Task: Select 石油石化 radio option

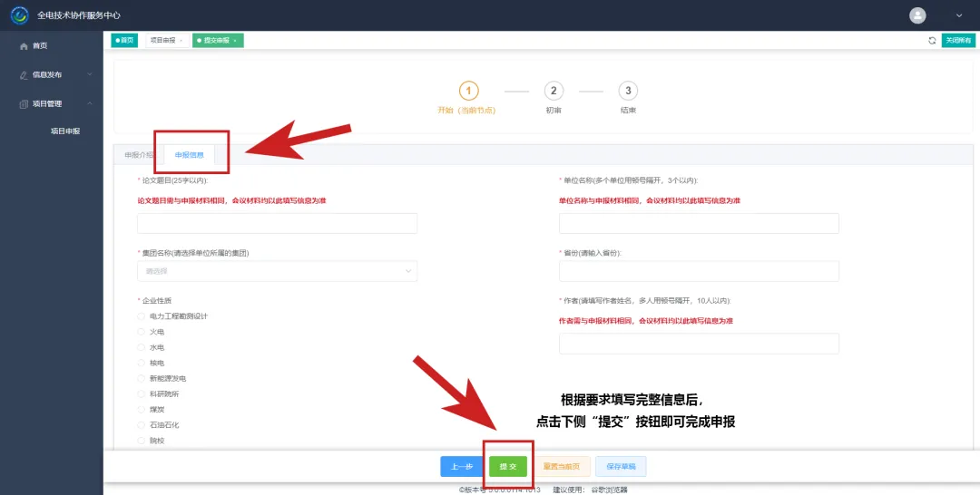Action: click(142, 425)
